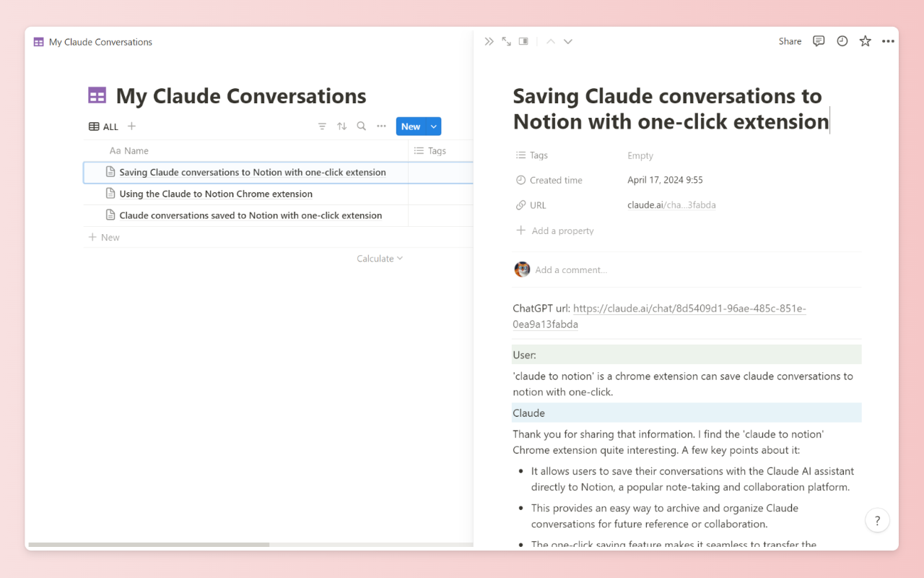Click page icon of Using the Claude row
The height and width of the screenshot is (578, 924).
coord(110,194)
